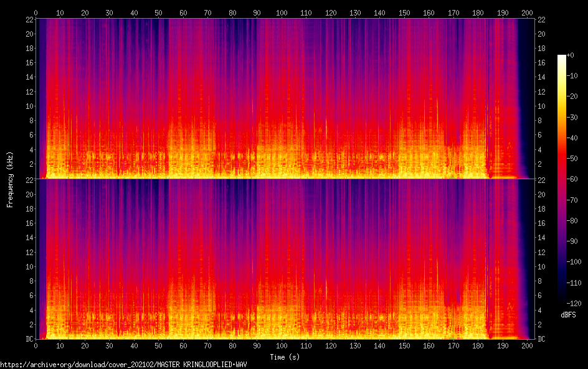Click the '200' tick on the top time axis

(527, 12)
